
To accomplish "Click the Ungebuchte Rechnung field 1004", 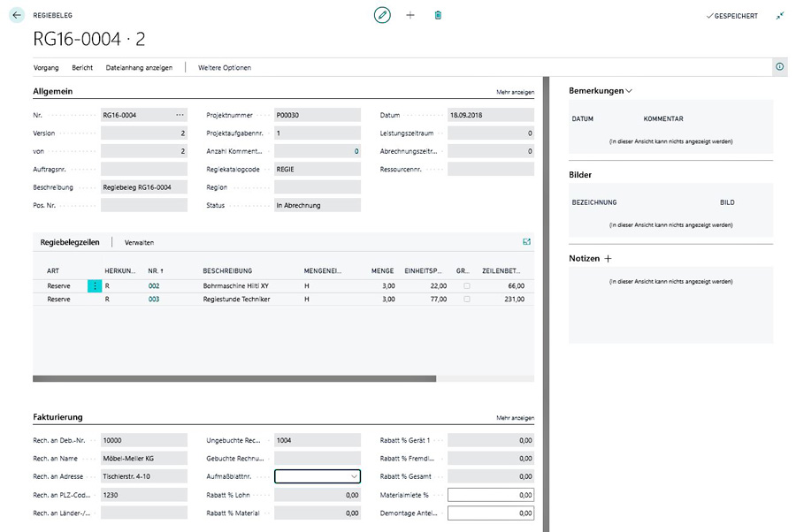I will coord(318,440).
